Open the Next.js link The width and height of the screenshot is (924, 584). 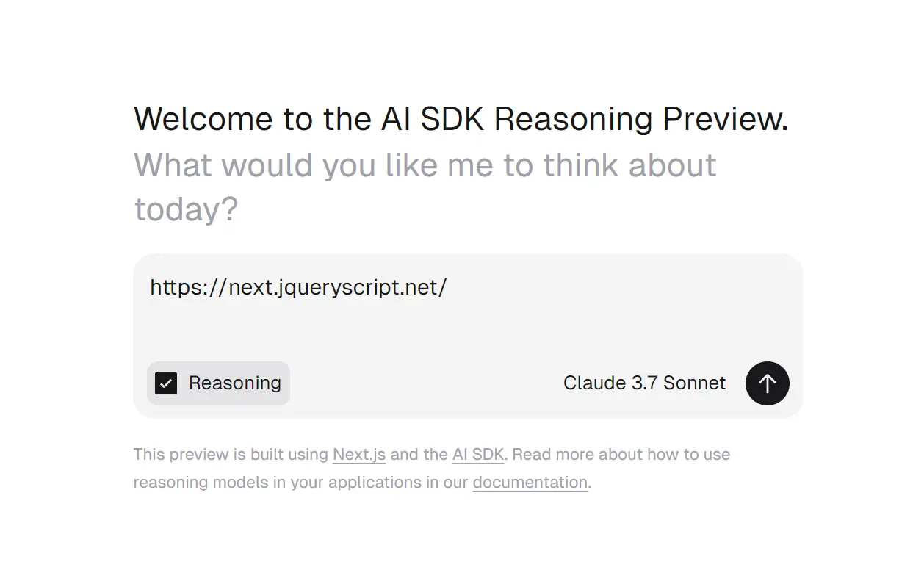tap(359, 455)
